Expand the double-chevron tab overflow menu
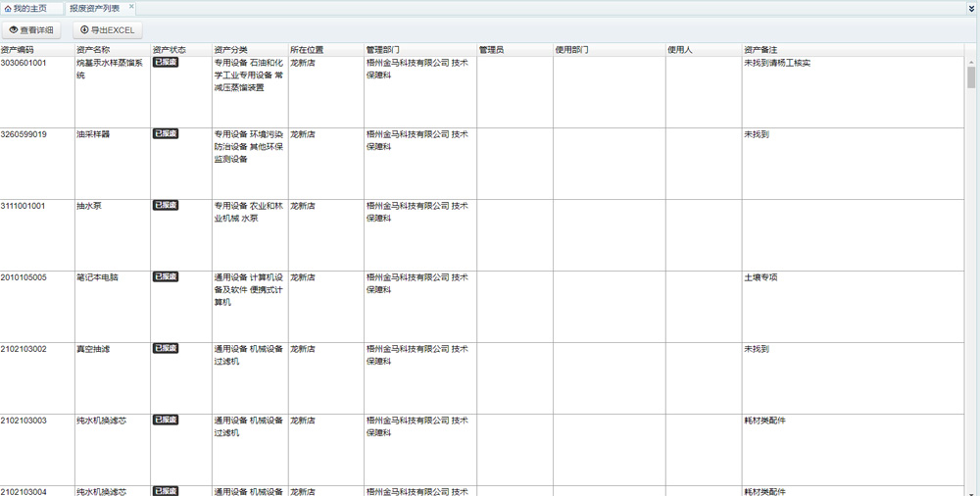 [970, 8]
